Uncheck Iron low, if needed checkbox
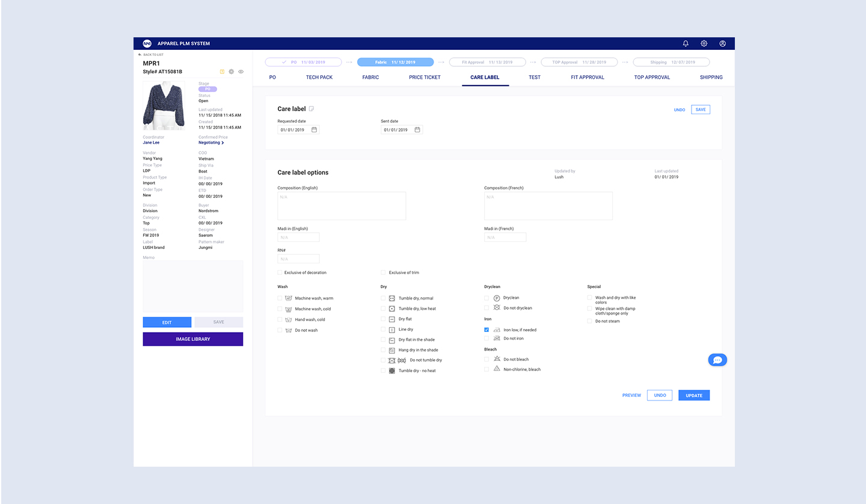 (487, 330)
